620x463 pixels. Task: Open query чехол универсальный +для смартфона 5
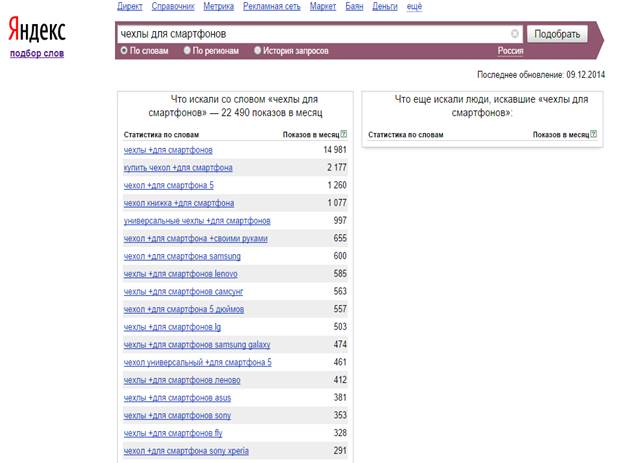[x=197, y=363]
